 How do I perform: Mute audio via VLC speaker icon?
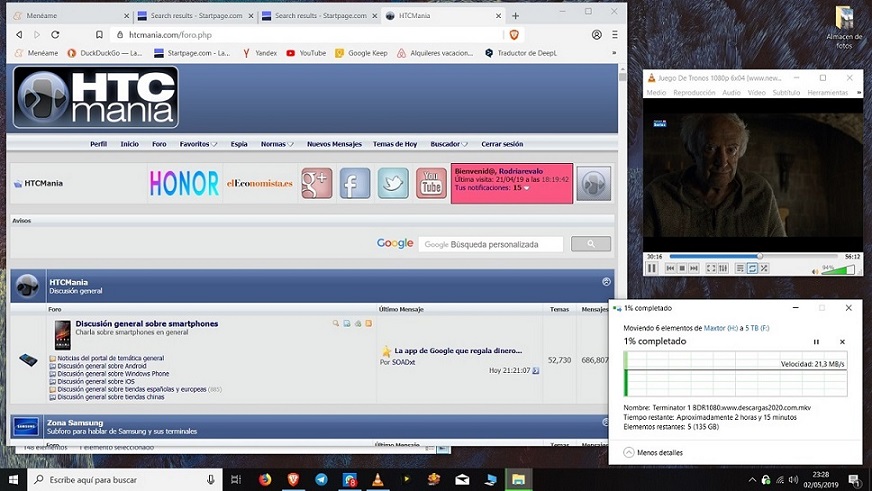click(x=815, y=271)
